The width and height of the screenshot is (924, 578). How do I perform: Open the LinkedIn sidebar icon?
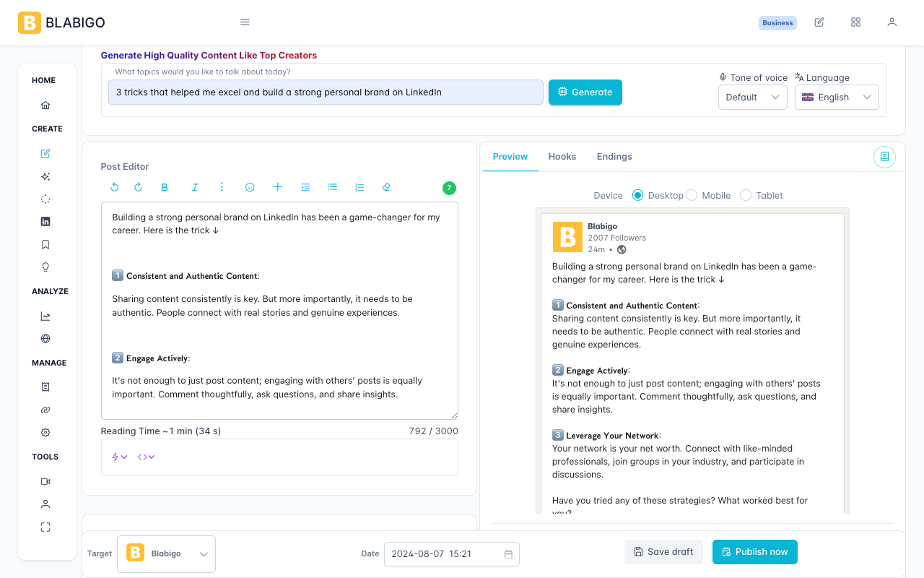click(x=45, y=222)
